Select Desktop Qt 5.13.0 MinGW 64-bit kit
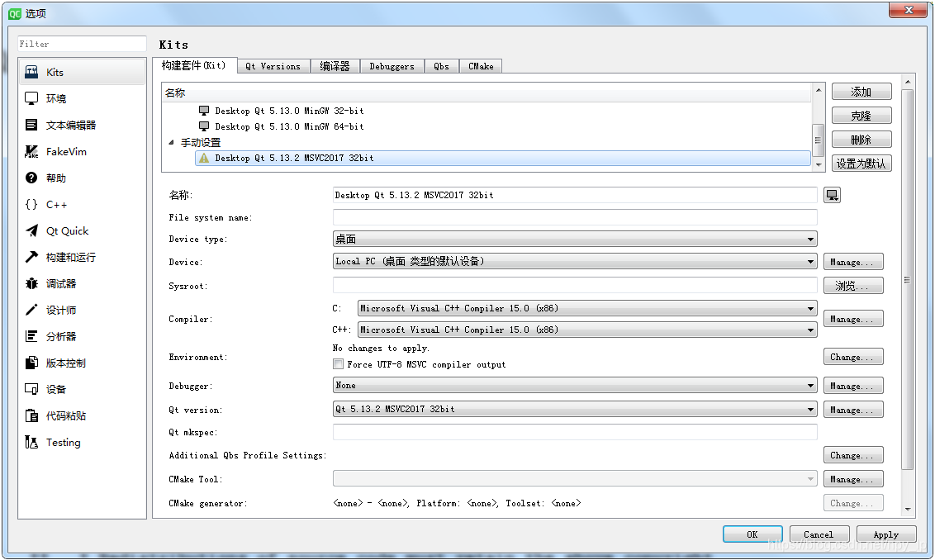This screenshot has height=560, width=935. tap(289, 126)
